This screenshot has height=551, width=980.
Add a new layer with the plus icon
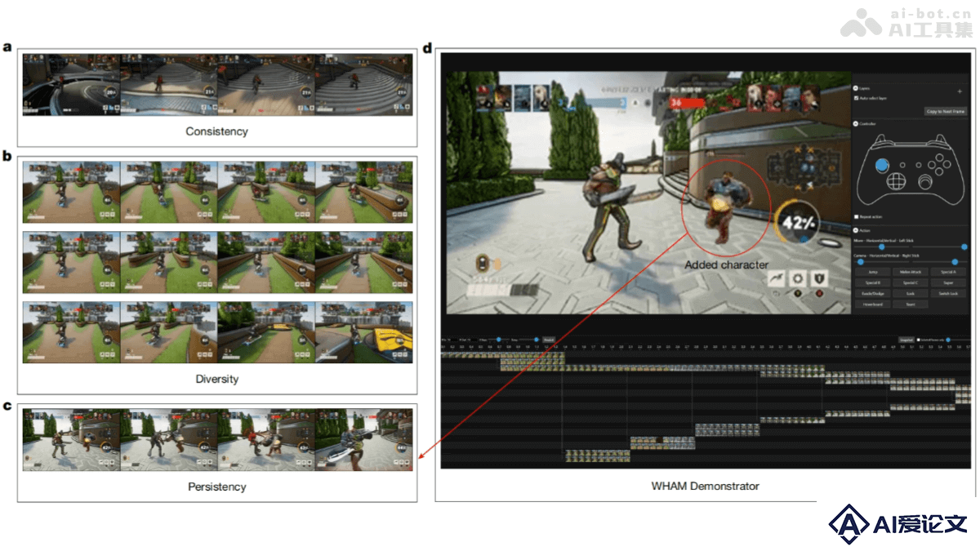960,91
